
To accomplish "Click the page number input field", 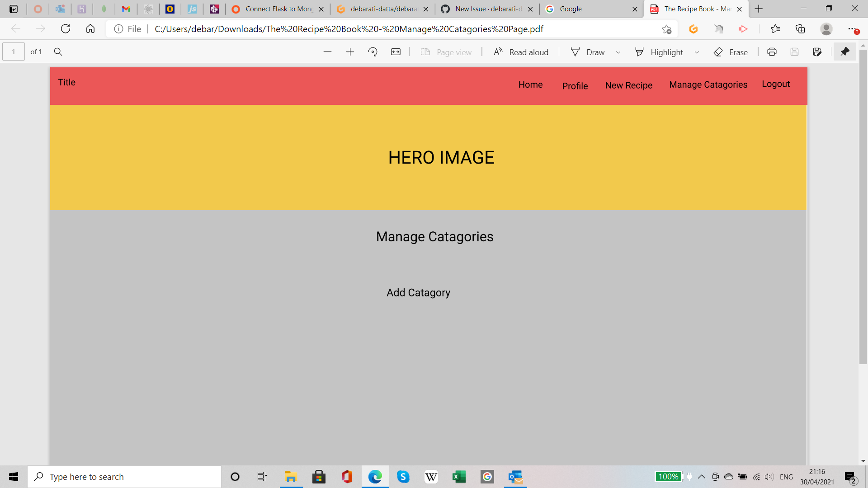I will tap(14, 52).
